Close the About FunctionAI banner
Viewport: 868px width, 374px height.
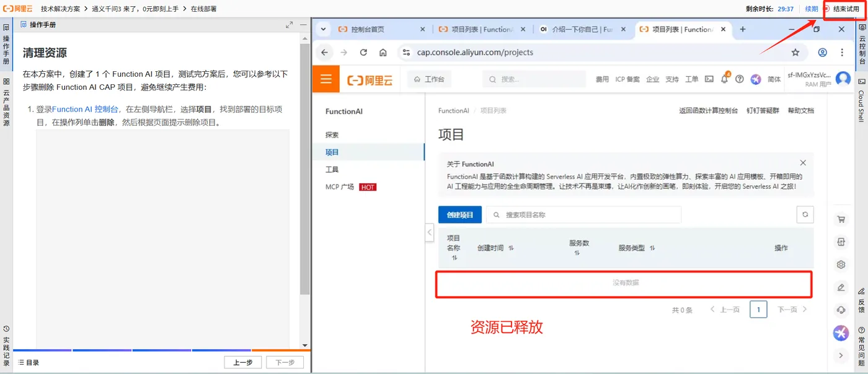tap(803, 163)
